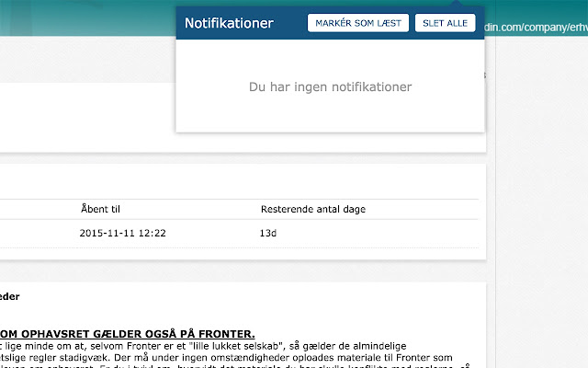Click the heading about ophavsret på Fronter

(128, 334)
